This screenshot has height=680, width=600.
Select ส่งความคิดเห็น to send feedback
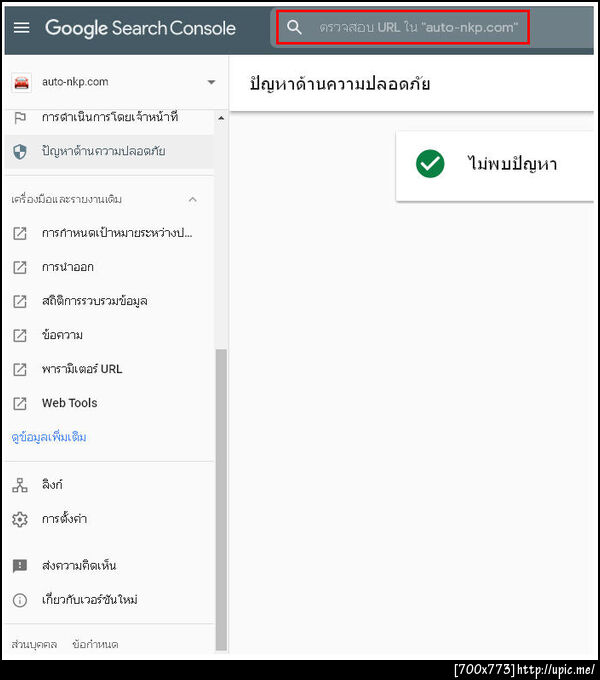[79, 566]
